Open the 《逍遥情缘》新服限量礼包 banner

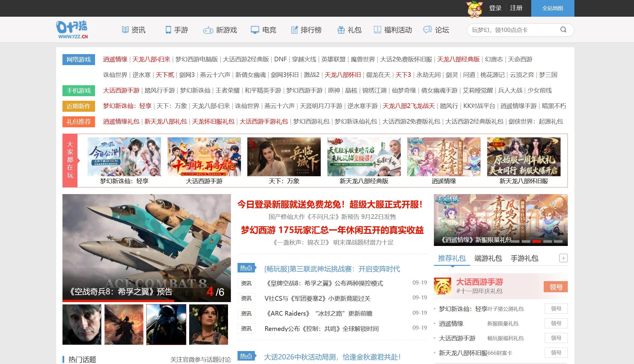tap(501, 220)
